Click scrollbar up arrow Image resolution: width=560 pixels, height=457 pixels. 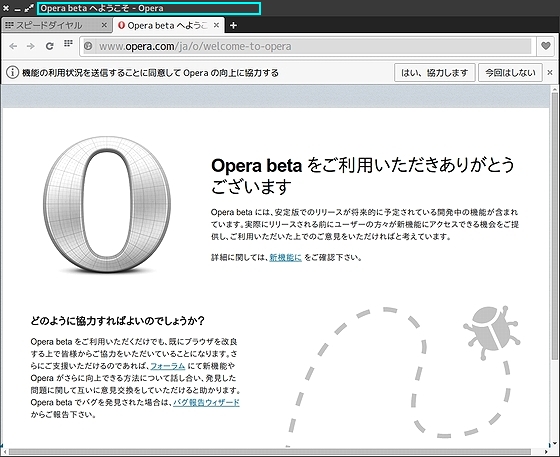coord(555,89)
